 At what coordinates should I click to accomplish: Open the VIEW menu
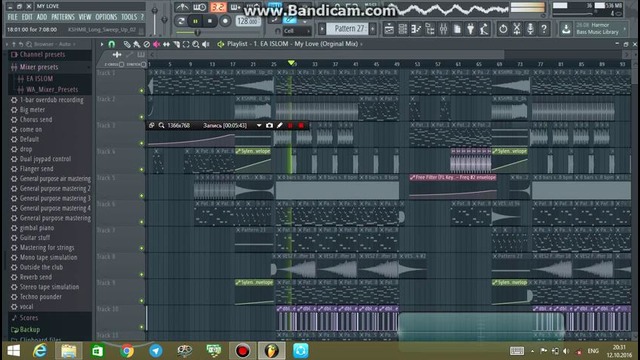pyautogui.click(x=85, y=17)
